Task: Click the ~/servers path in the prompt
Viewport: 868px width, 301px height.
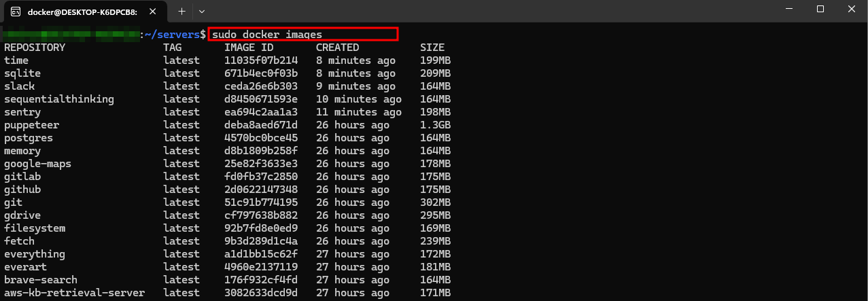Action: click(172, 34)
